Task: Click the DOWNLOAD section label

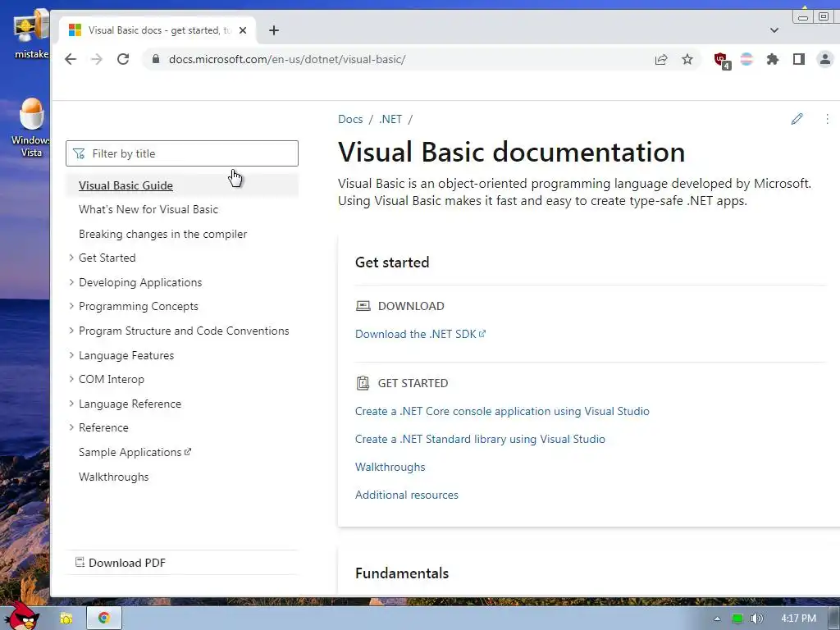Action: tap(411, 306)
